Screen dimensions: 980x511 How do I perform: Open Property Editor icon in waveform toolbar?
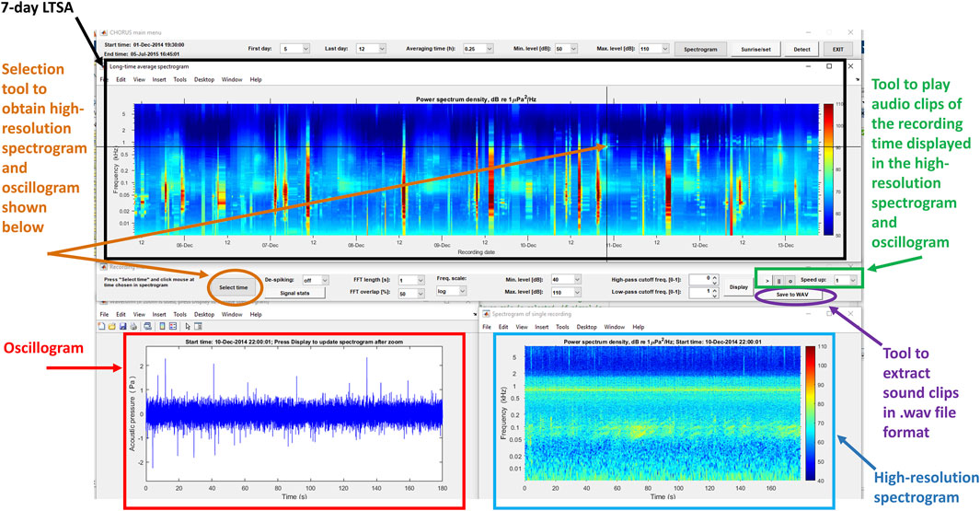pos(198,326)
